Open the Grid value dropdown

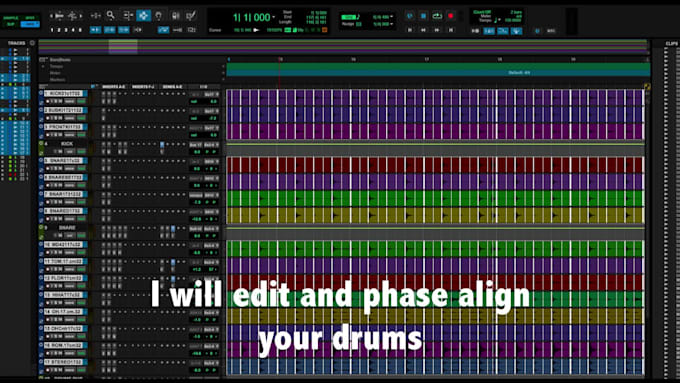[x=392, y=17]
